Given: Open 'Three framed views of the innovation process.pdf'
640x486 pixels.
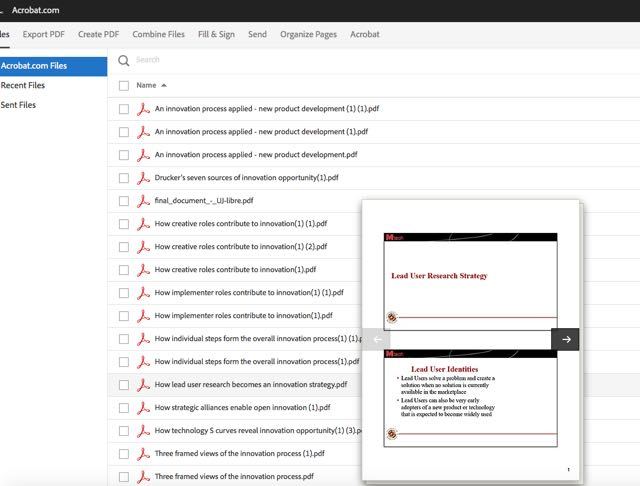Looking at the screenshot, I should (x=234, y=476).
